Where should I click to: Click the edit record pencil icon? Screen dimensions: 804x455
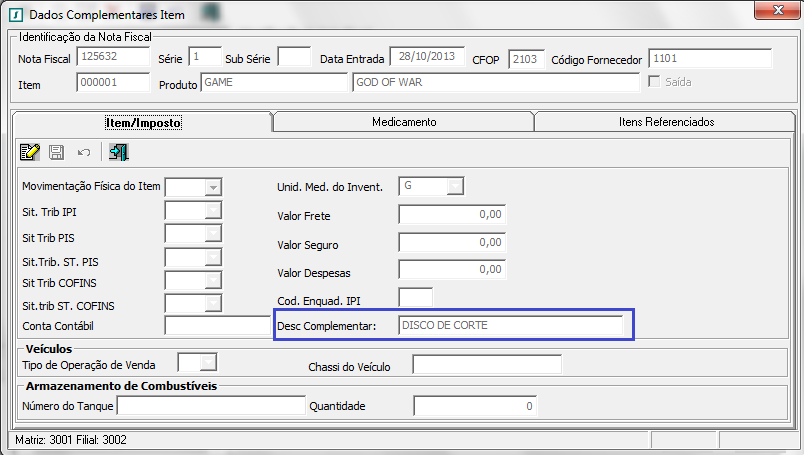tap(30, 152)
